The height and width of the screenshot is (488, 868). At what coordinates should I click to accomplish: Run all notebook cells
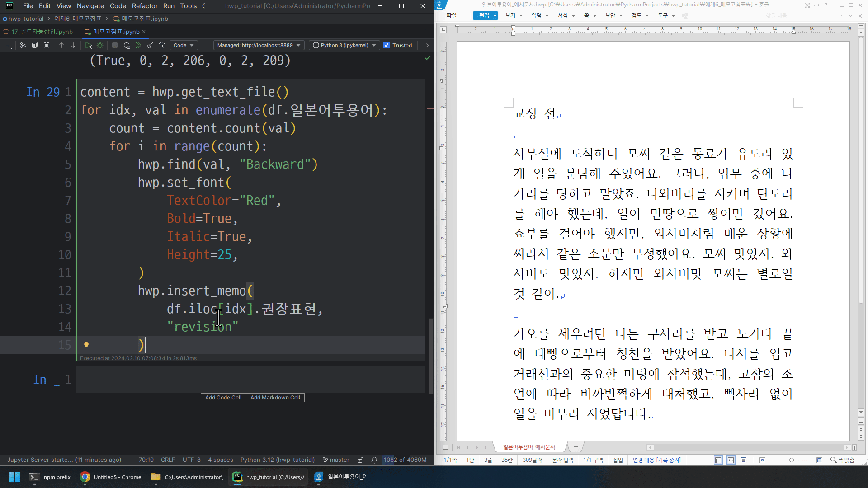tap(138, 45)
